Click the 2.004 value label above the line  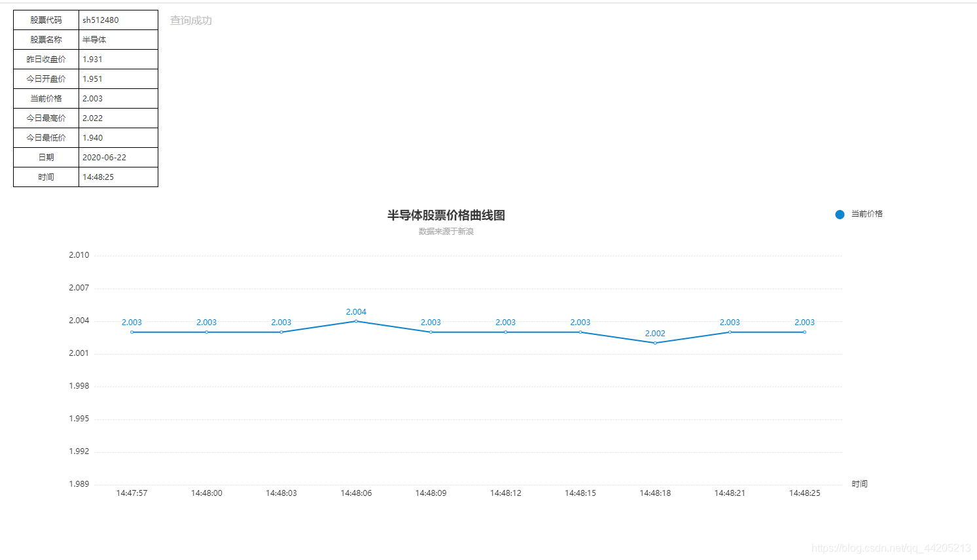tap(356, 312)
